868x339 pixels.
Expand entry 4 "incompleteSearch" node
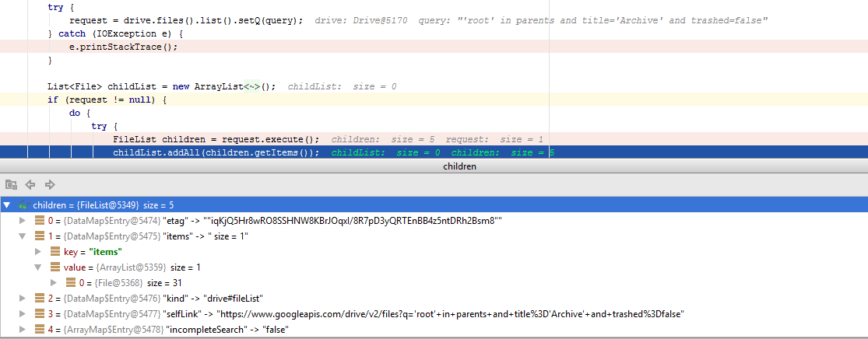[x=22, y=330]
